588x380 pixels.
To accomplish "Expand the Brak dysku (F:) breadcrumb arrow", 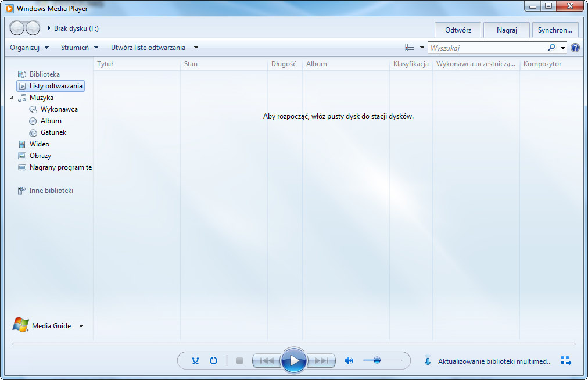I will pyautogui.click(x=49, y=28).
